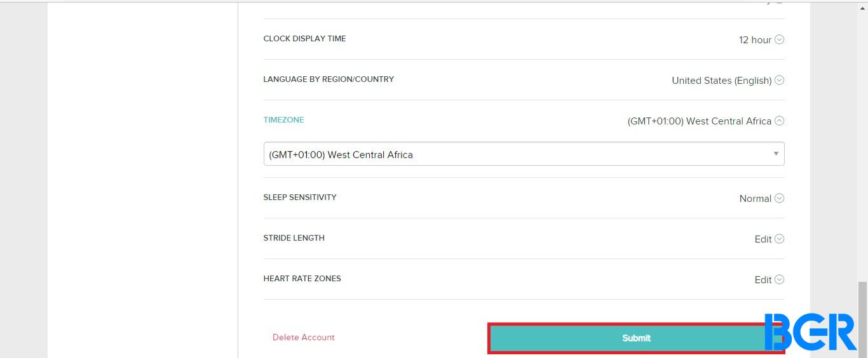Select the CLOCK DISPLAY TIME label
Screen dimensions: 868x358
[304, 38]
